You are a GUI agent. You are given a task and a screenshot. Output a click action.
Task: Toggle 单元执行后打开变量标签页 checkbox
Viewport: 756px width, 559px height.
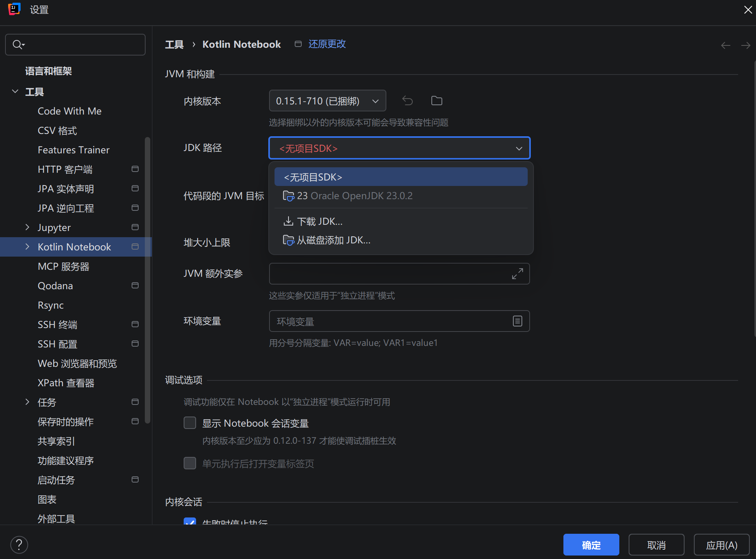[190, 463]
